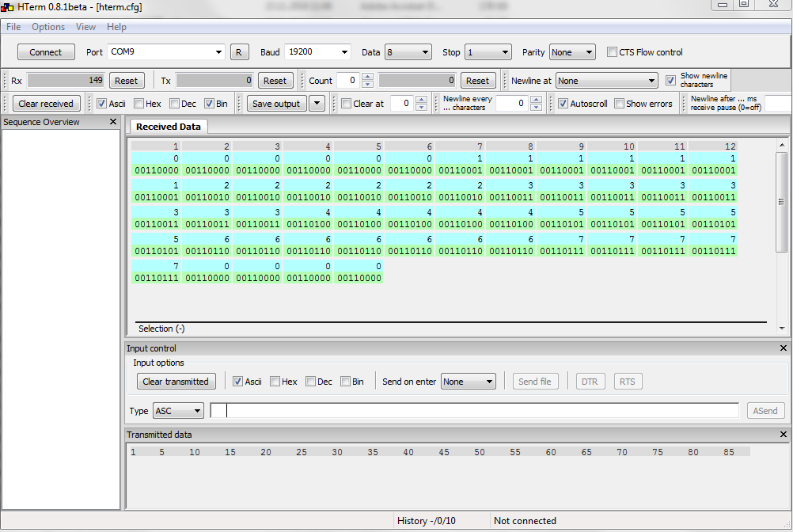
Task: Reset the Rx counter
Action: pos(126,81)
